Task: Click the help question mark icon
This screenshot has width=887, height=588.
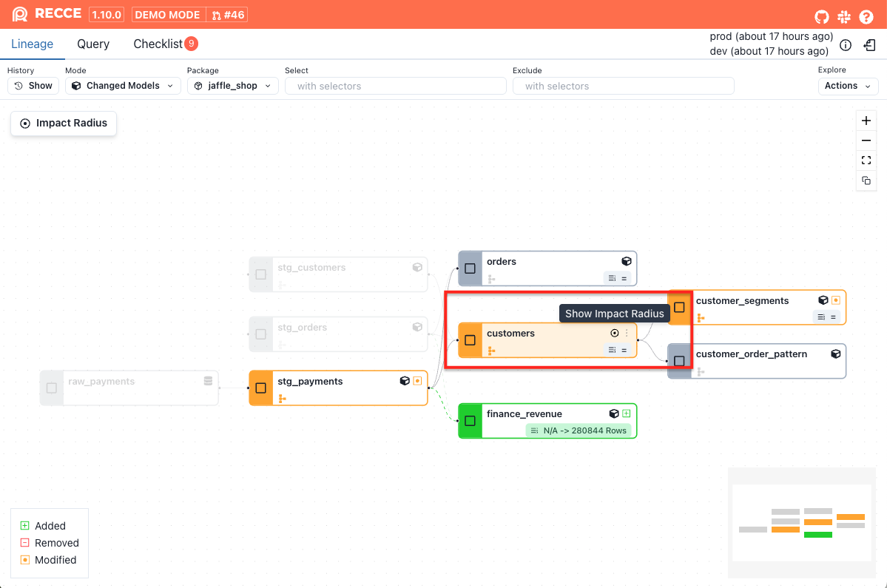Action: (866, 16)
